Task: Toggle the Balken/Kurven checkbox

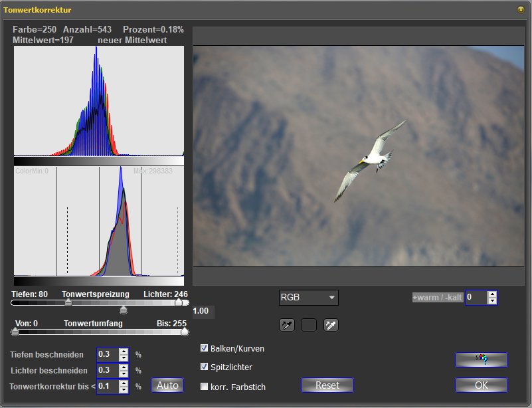Action: (205, 348)
